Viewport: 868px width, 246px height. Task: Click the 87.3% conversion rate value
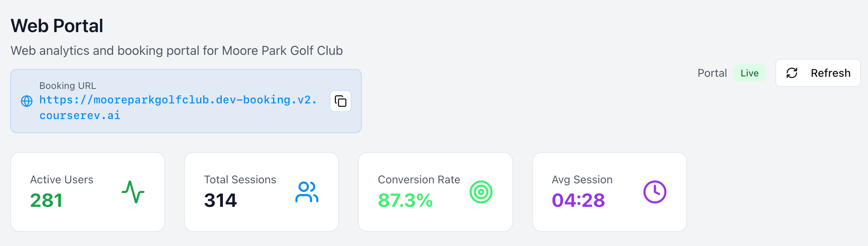point(405,201)
